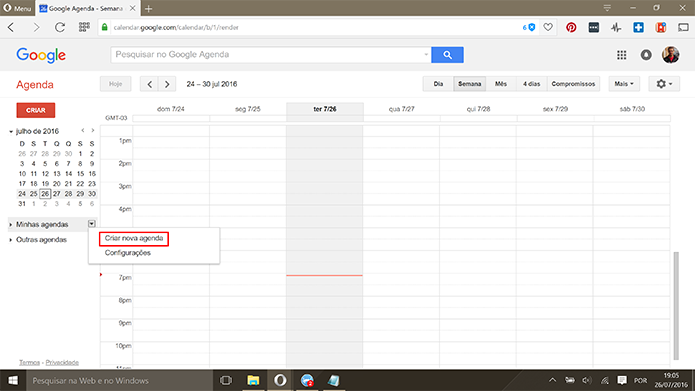Open a new browser tab
The height and width of the screenshot is (391, 695).
(x=148, y=8)
